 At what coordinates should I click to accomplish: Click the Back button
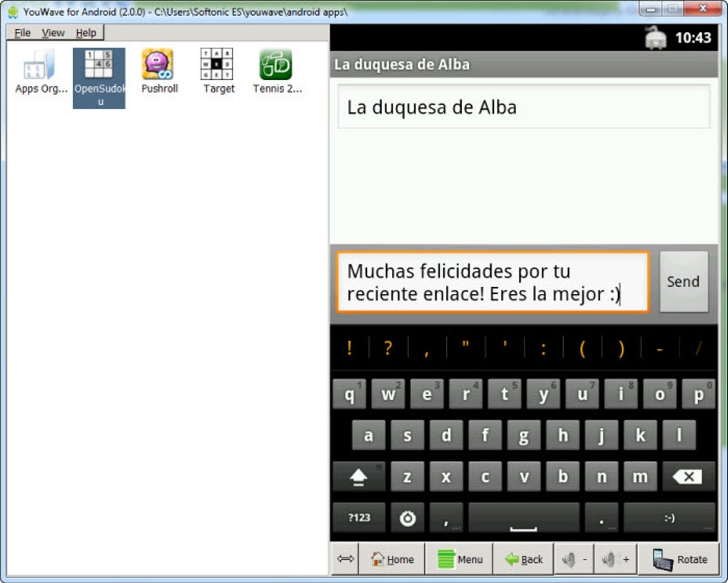coord(524,559)
